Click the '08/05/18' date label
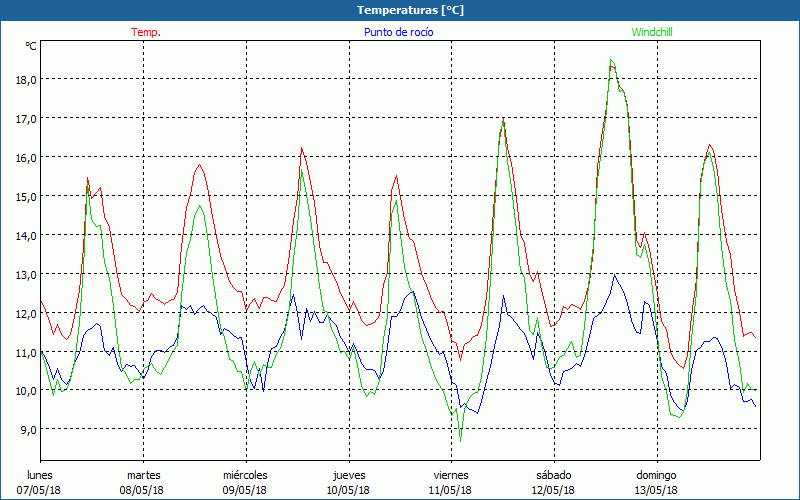 pyautogui.click(x=142, y=490)
